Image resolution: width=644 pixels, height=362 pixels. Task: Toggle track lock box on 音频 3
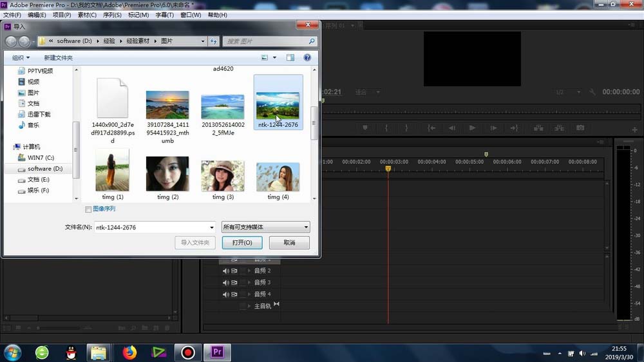(x=243, y=283)
